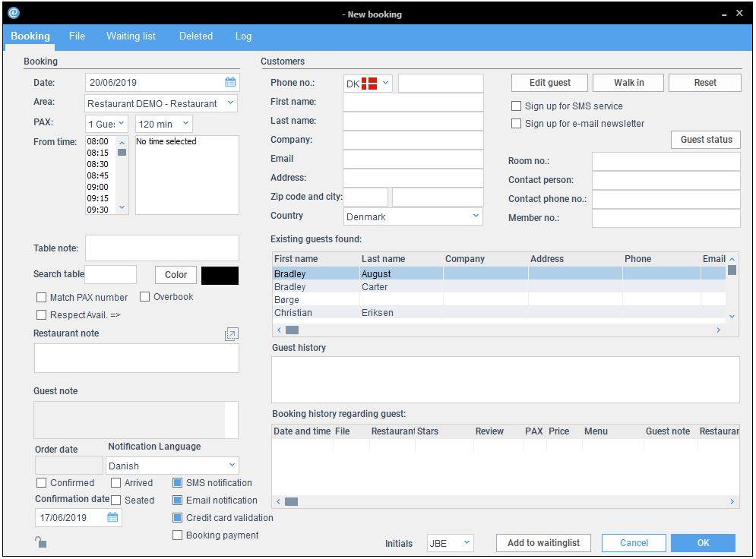Enable Match PAX number checkbox
Image resolution: width=756 pixels, height=559 pixels.
coord(42,297)
